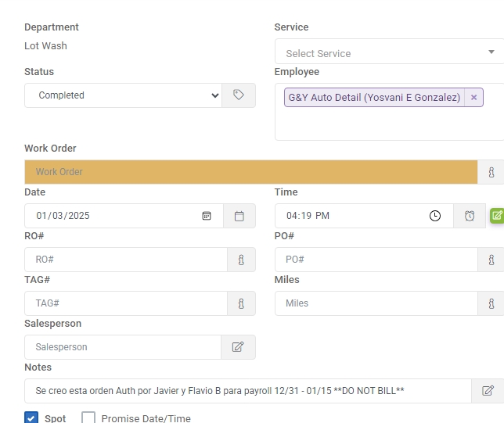Image resolution: width=504 pixels, height=423 pixels.
Task: Click the icon button next to RO# field
Action: 241,260
